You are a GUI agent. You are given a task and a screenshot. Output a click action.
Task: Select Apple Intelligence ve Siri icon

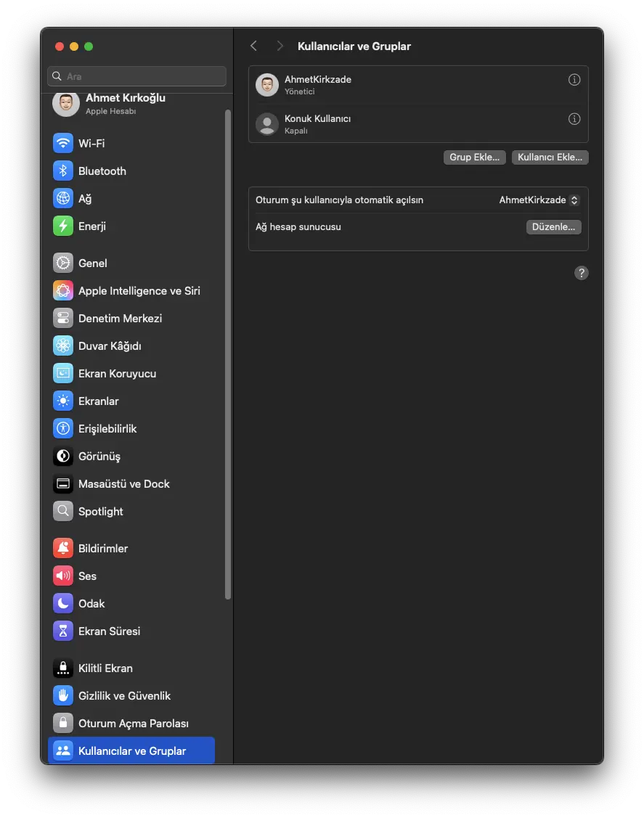click(63, 290)
